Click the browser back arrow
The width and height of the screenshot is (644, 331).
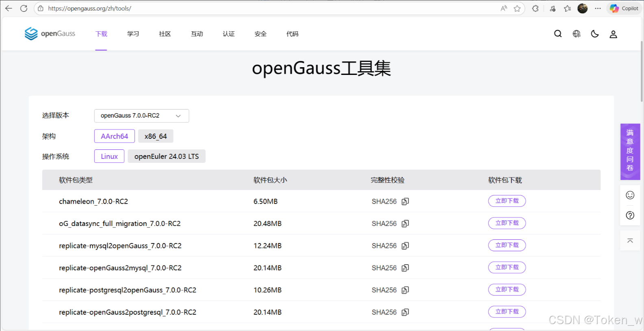click(x=9, y=8)
